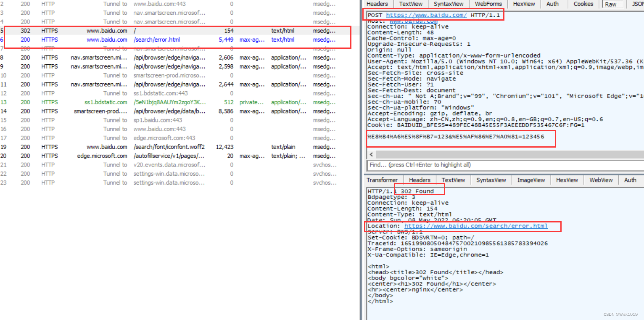Screen dimensions: 644x320
Task: Select the request Auth tab
Action: coord(552,4)
